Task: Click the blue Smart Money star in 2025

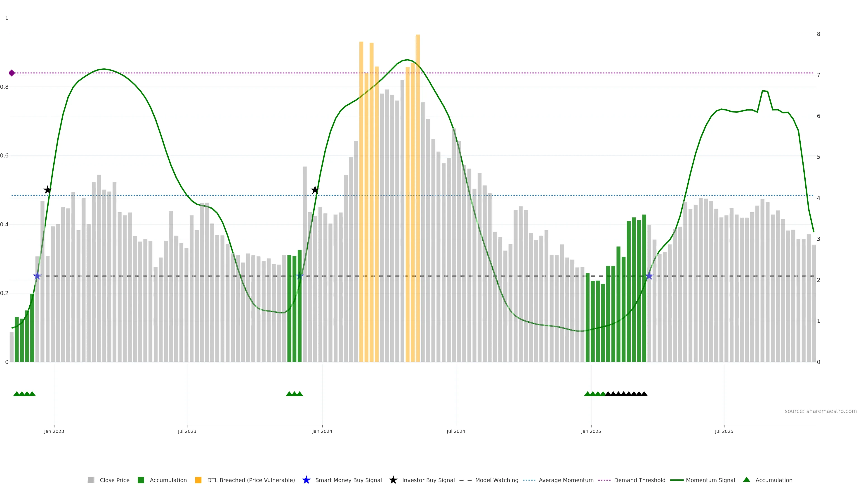Action: point(649,276)
